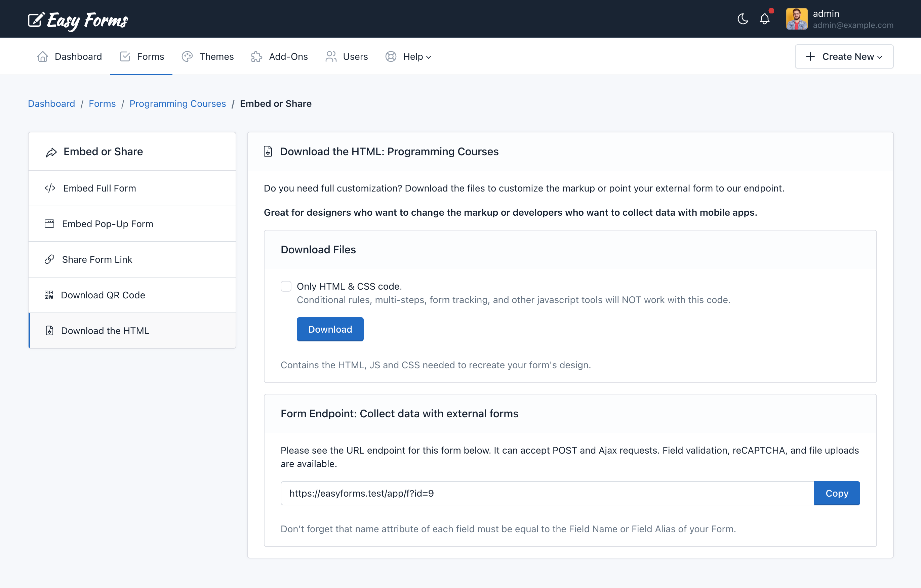
Task: Click the Download button
Action: click(x=330, y=329)
